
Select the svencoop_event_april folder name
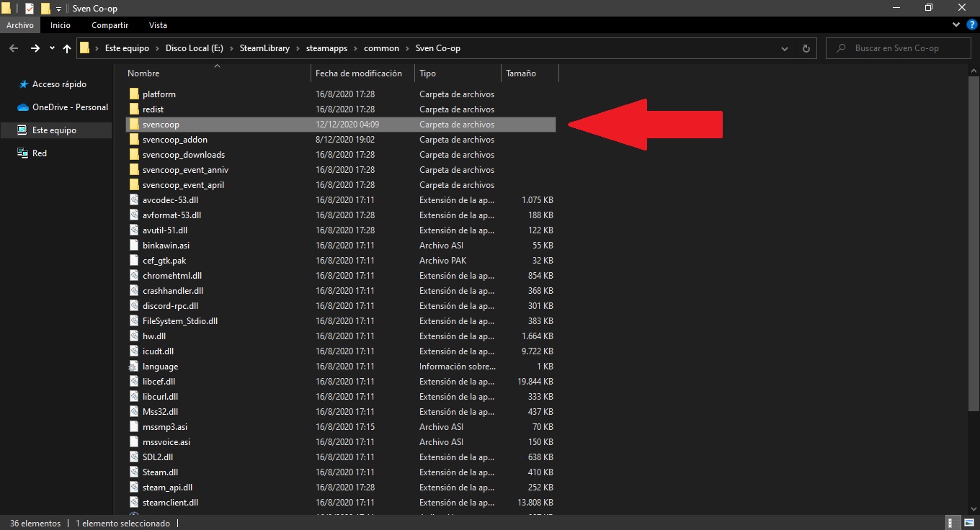pos(183,185)
